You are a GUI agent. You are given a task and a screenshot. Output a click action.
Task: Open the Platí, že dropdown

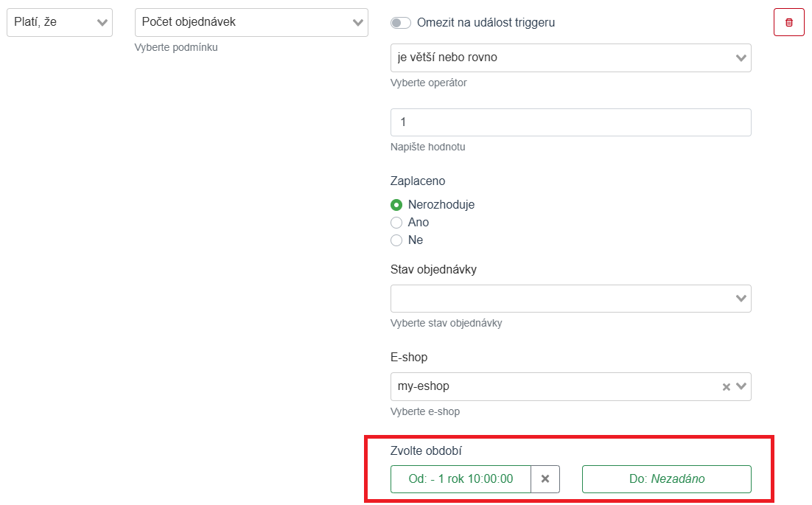pos(60,22)
